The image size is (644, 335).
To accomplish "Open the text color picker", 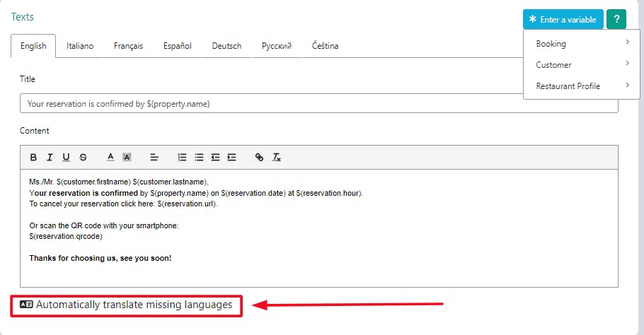I will click(x=110, y=157).
